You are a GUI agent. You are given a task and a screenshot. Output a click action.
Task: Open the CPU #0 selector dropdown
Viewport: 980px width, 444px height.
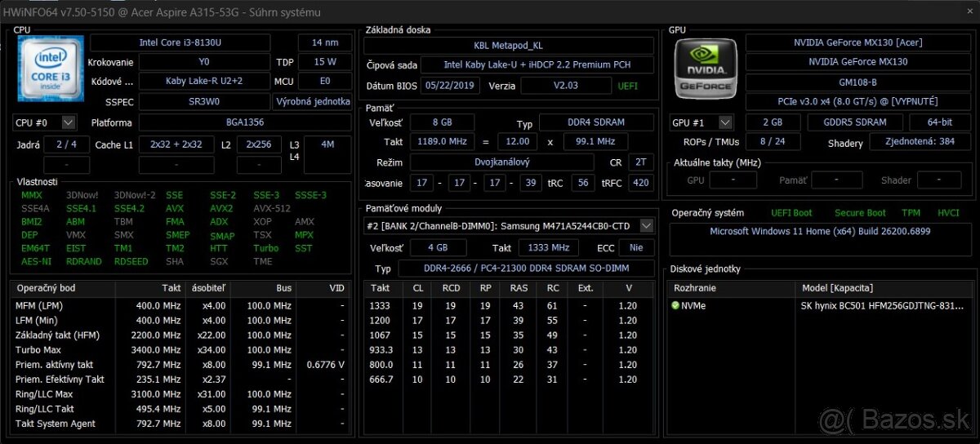[x=46, y=122]
